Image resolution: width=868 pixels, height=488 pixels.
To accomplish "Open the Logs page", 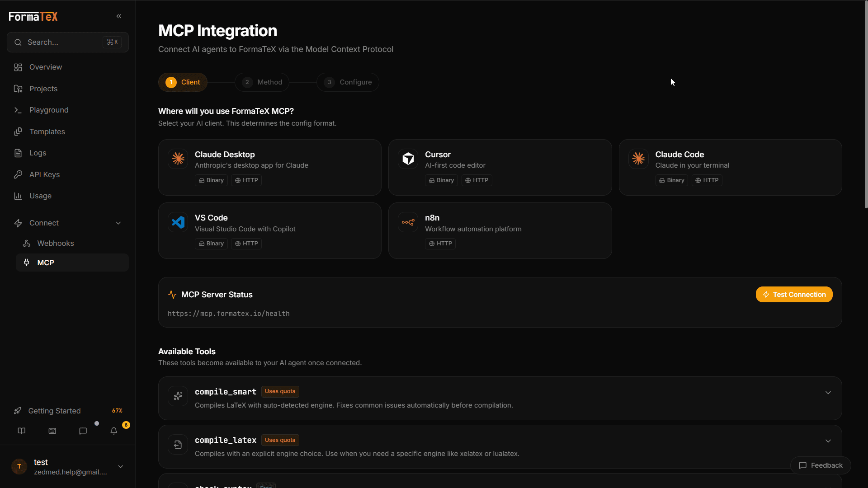I will [x=68, y=153].
